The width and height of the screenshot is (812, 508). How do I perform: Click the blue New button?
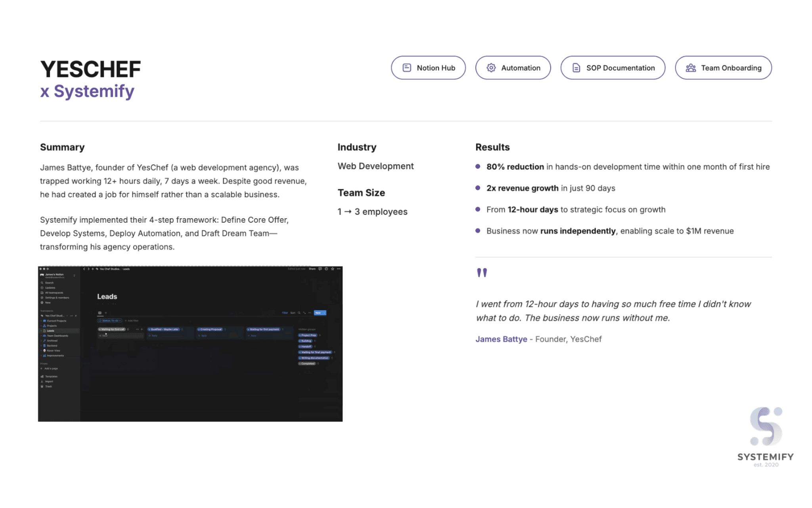click(x=319, y=313)
